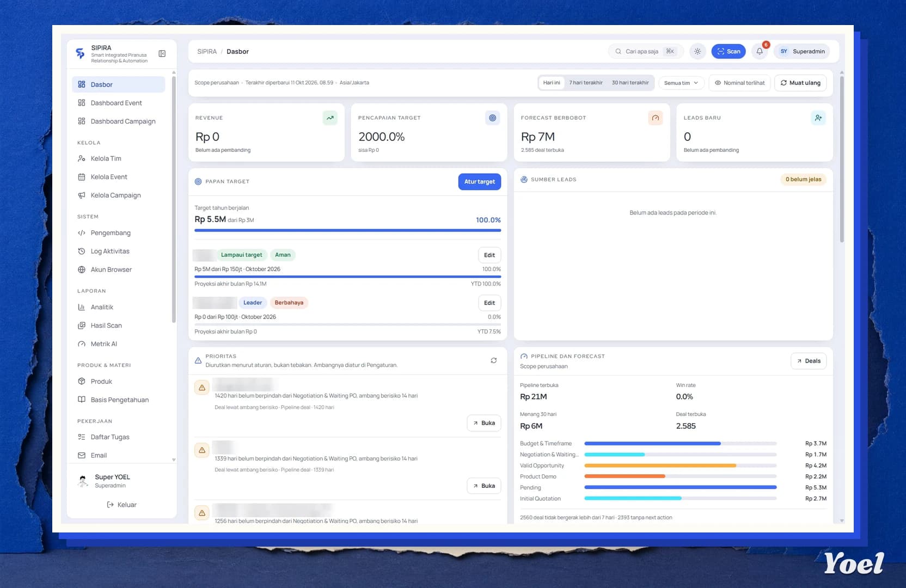Click the Daftar Tugas list icon
This screenshot has height=588, width=906.
[x=82, y=437]
